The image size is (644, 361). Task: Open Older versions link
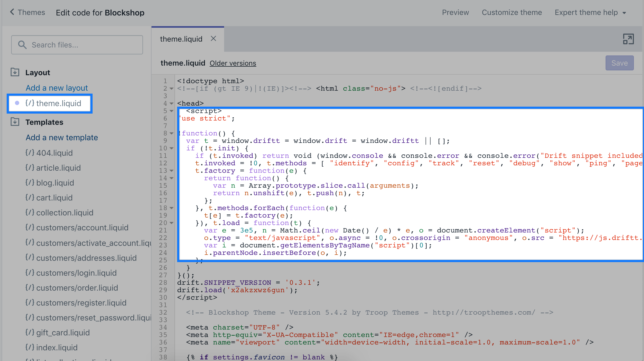(x=233, y=63)
